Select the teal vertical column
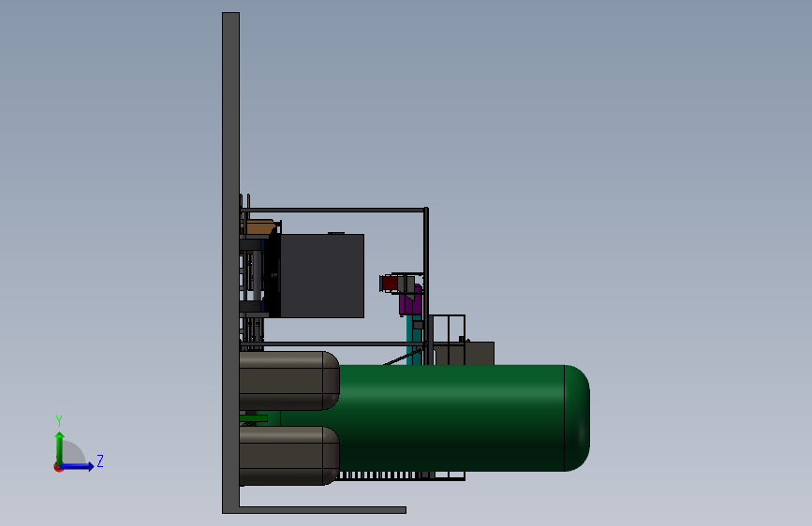Screen dimensions: 812x526 [413, 339]
